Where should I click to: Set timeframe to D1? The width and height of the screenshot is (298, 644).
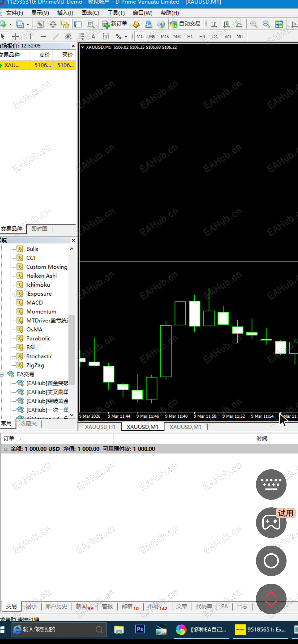[215, 36]
